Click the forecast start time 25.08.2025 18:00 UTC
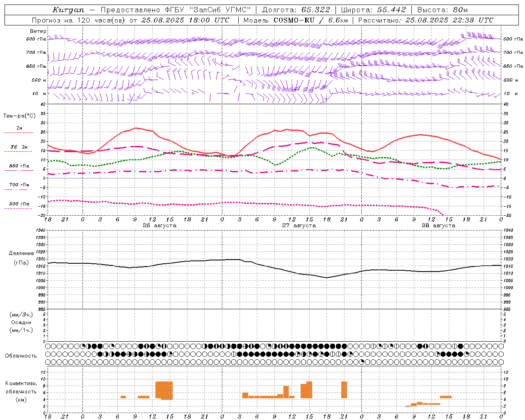Viewport: 525px width, 420px height. 185,20
